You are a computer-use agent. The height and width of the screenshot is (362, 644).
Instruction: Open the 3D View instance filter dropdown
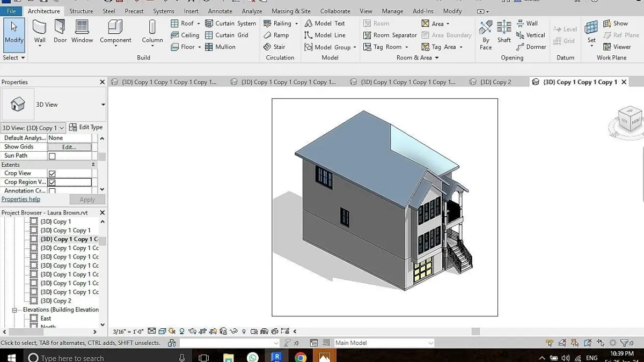pos(33,128)
